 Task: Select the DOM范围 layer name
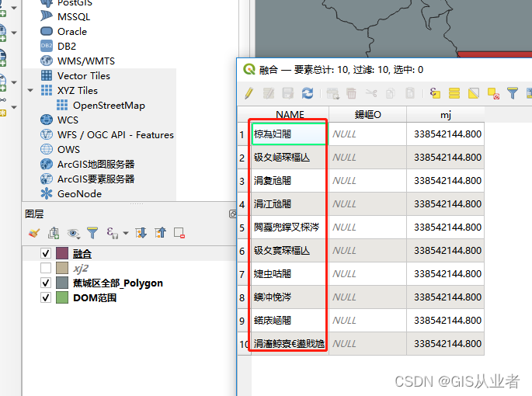pyautogui.click(x=95, y=298)
